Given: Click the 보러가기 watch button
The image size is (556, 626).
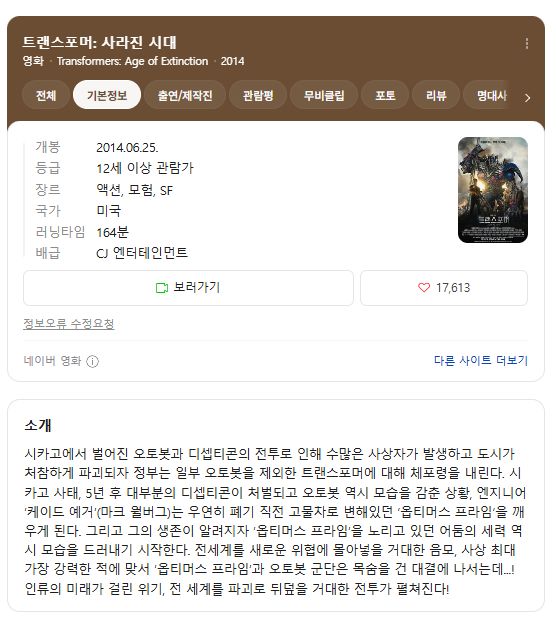Looking at the screenshot, I should coord(188,288).
